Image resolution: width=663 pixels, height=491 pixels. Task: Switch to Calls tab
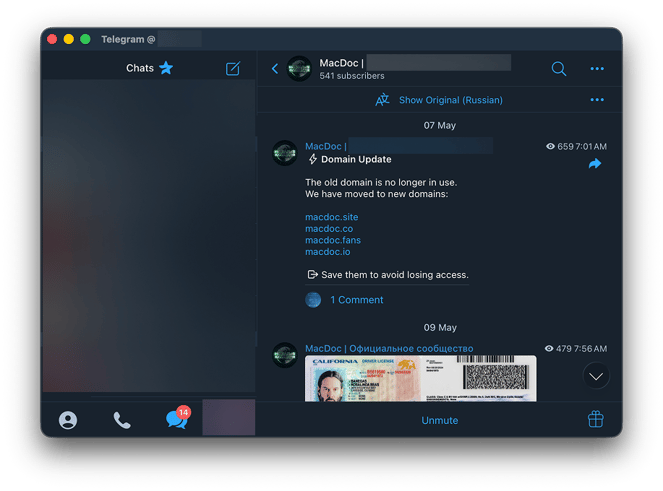[122, 420]
